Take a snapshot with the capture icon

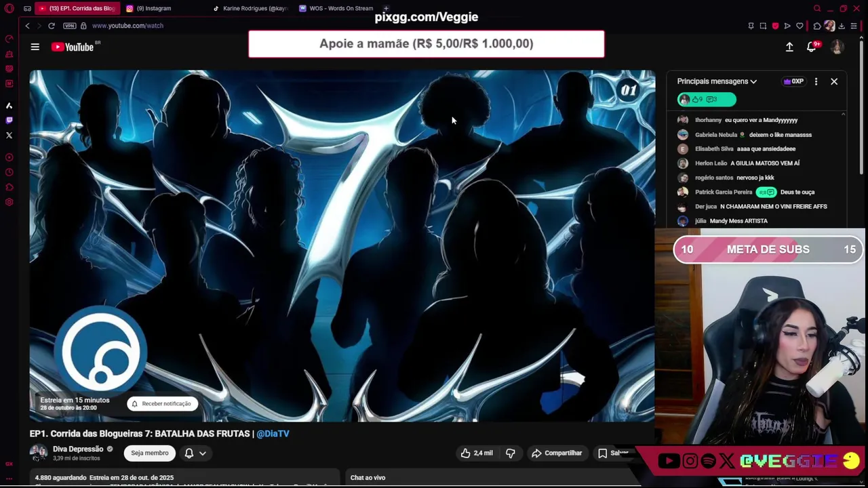[x=763, y=26]
